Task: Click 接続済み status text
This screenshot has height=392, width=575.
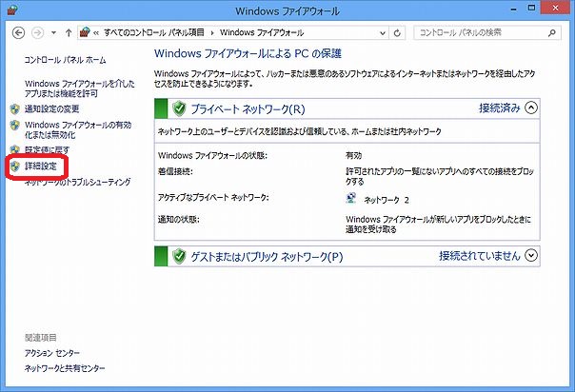Action: [500, 108]
